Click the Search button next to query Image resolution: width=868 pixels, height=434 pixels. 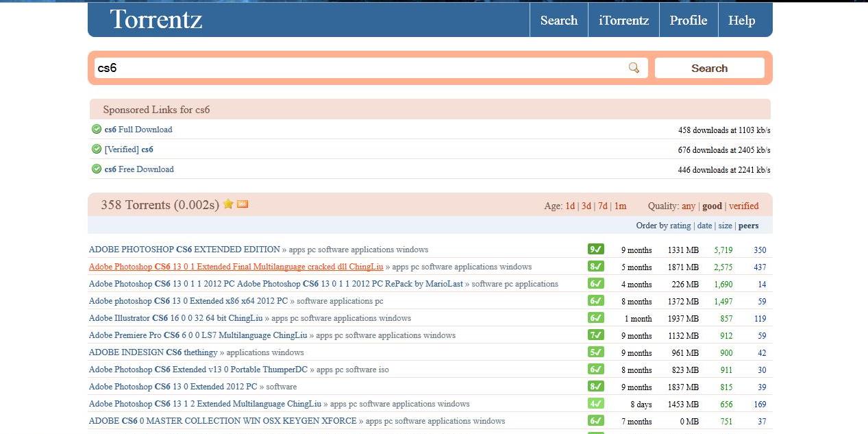[709, 68]
